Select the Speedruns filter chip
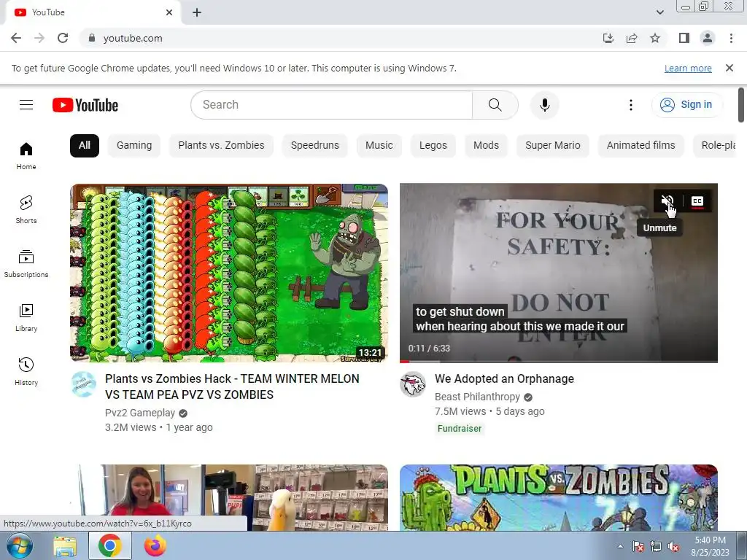 point(315,146)
